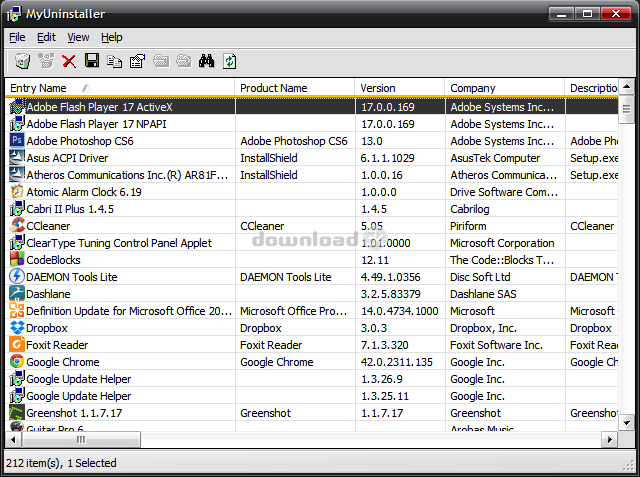Click the green Refresh icon
This screenshot has height=477, width=640.
(229, 61)
